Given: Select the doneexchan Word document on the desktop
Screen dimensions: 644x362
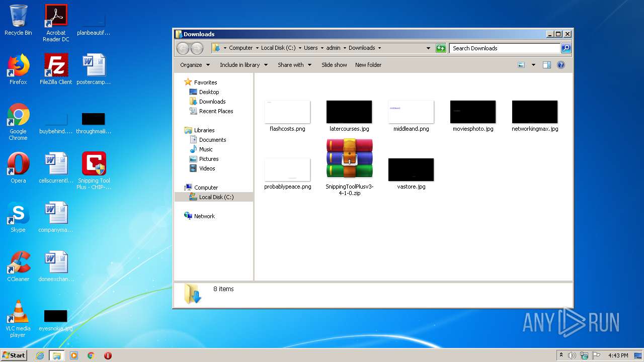Looking at the screenshot, I should (56, 266).
